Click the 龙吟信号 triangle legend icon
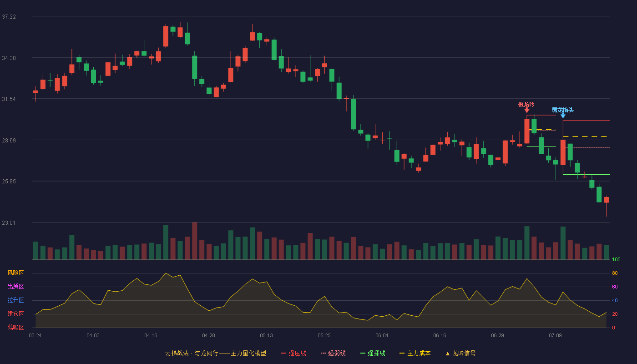 (x=448, y=354)
